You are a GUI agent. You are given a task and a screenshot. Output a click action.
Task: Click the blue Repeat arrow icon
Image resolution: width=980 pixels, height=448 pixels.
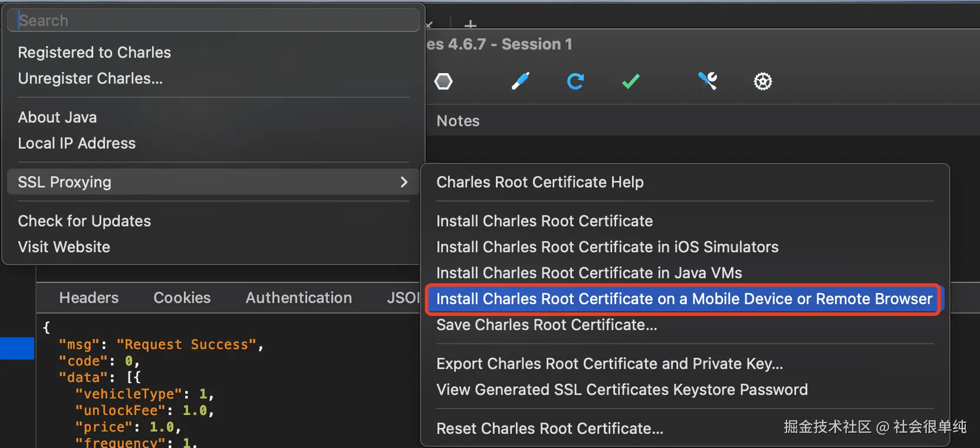click(x=575, y=81)
